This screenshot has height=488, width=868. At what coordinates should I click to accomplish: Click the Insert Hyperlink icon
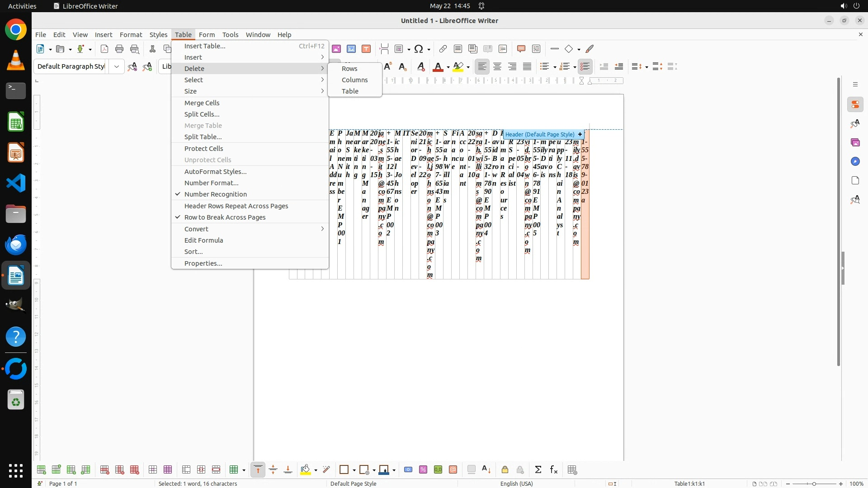click(x=443, y=49)
